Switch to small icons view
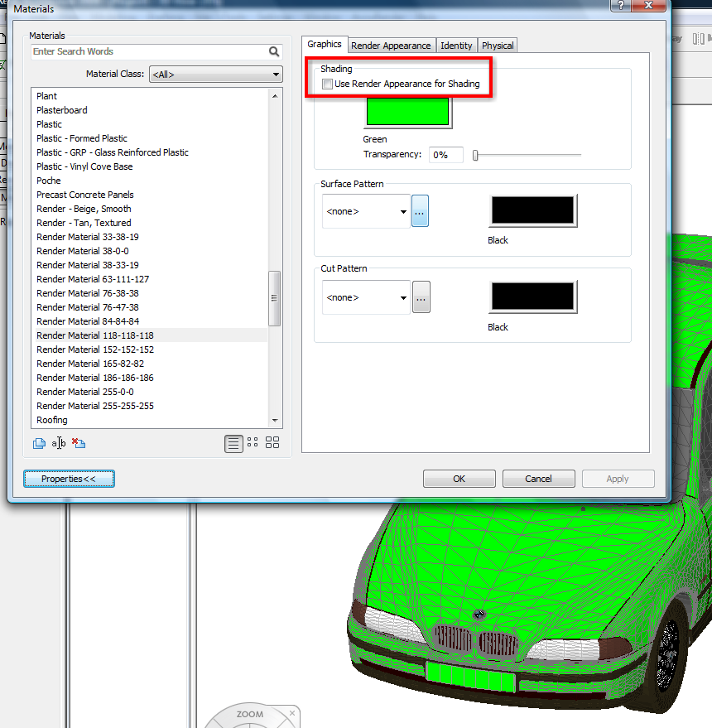Screen dimensions: 712x728 tap(253, 442)
